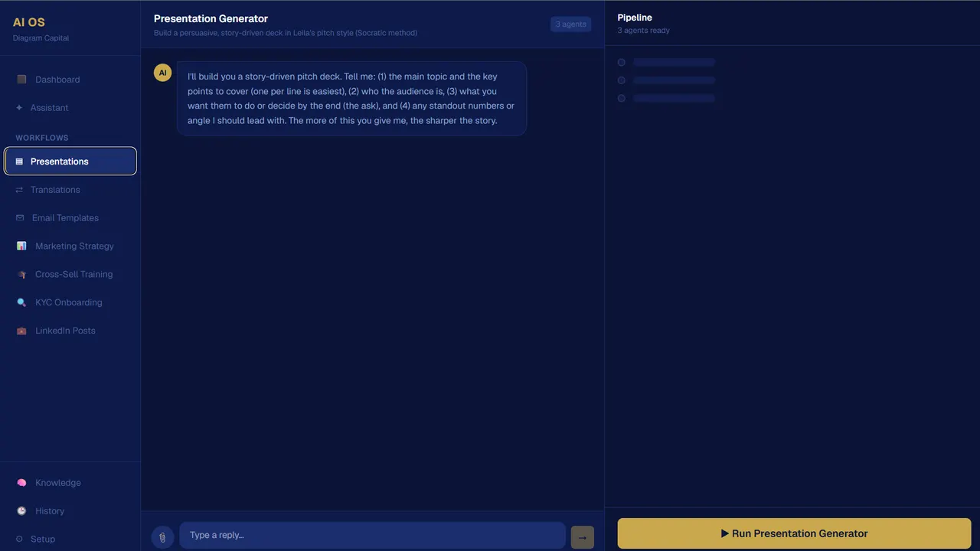Run the Presentation Generator
Viewport: 980px width, 551px height.
pos(794,533)
